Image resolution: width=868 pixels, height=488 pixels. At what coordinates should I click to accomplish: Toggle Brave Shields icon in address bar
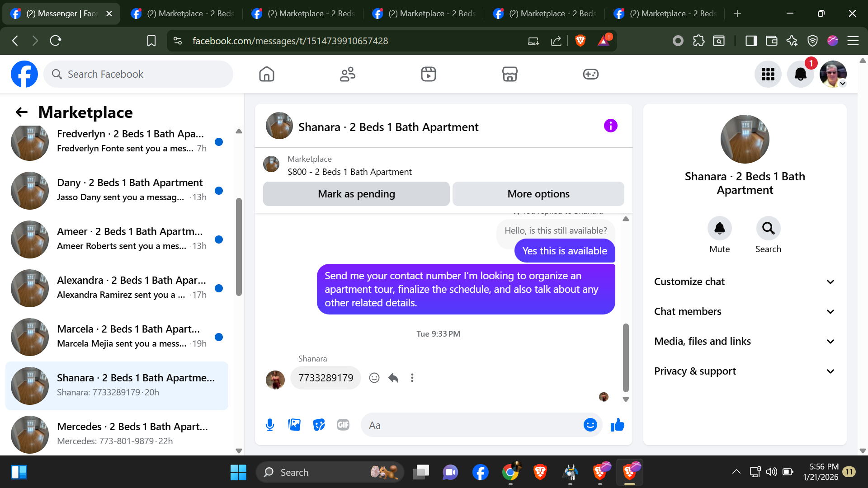580,41
